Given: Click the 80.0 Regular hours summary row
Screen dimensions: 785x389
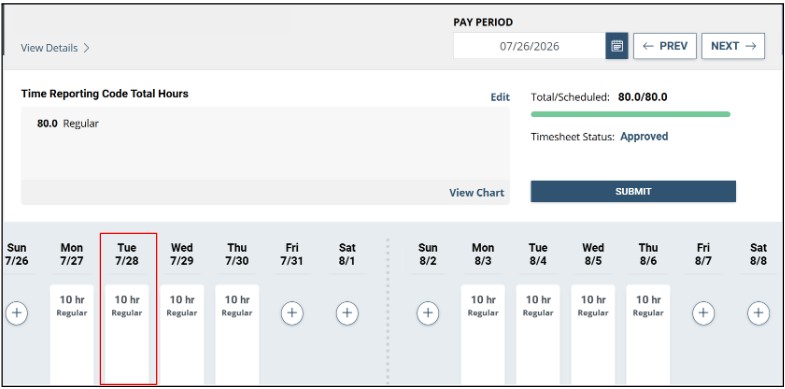Looking at the screenshot, I should click(x=68, y=124).
